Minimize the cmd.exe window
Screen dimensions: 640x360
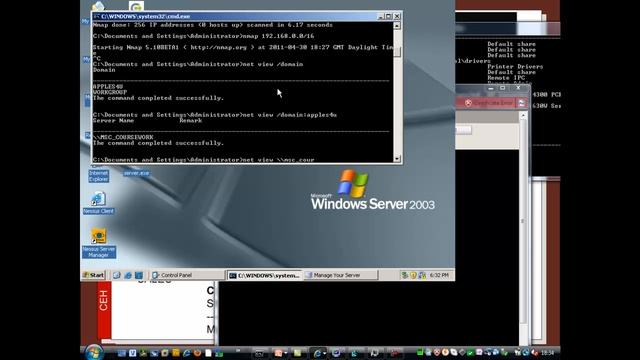(381, 16)
